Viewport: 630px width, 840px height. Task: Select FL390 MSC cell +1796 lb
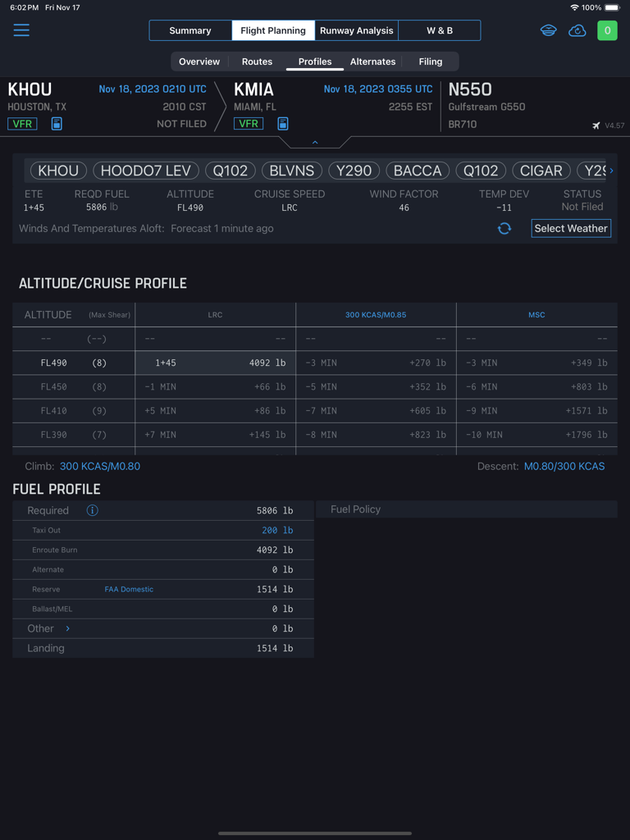[x=536, y=435]
